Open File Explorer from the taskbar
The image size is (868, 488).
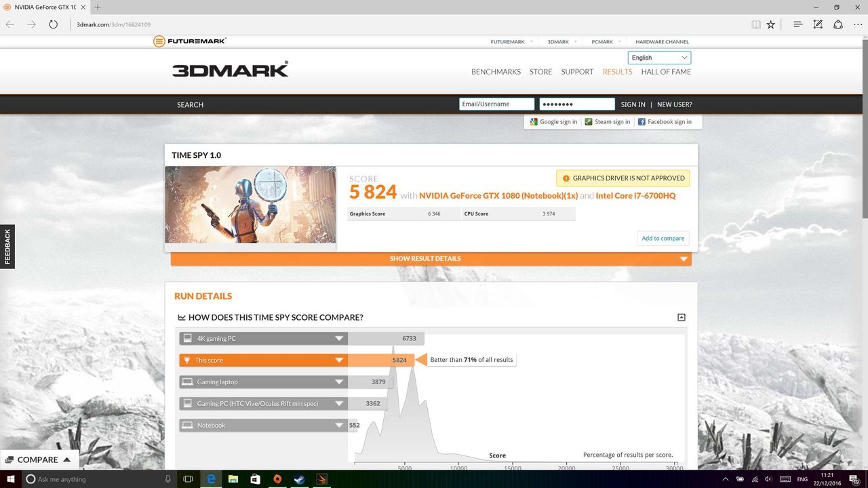coord(233,479)
